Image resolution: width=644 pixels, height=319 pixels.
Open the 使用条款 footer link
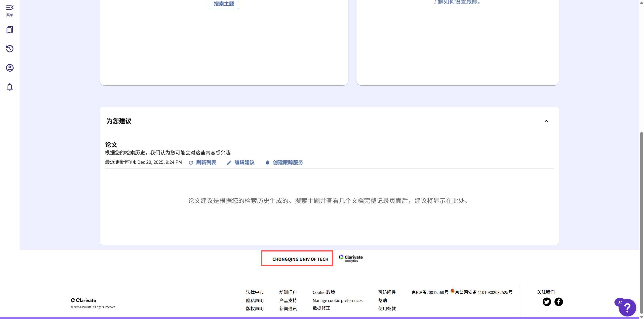[x=387, y=308]
